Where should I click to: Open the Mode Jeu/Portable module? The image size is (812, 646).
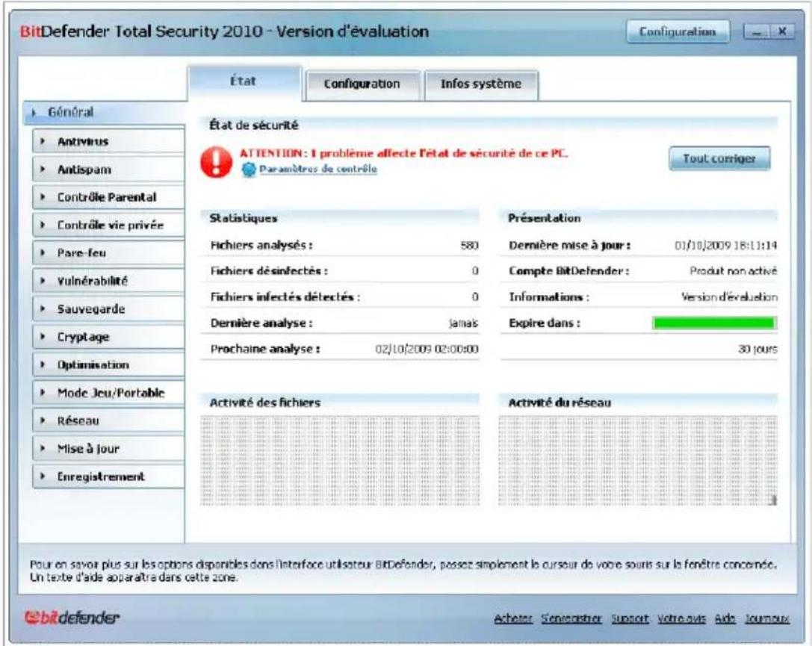[108, 392]
